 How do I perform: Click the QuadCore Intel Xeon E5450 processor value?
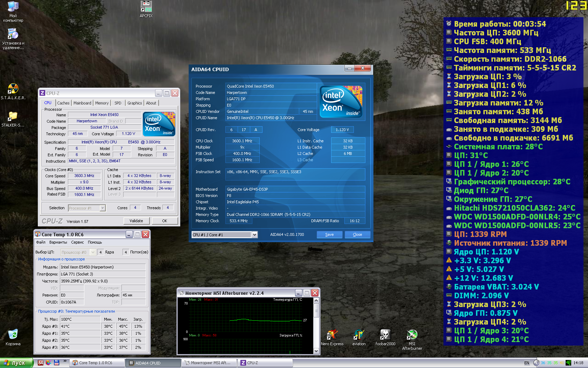pos(271,86)
